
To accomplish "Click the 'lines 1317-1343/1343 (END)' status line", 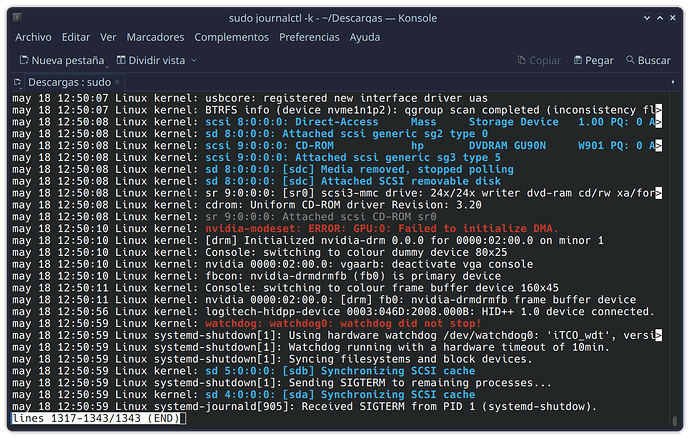I will tap(96, 418).
